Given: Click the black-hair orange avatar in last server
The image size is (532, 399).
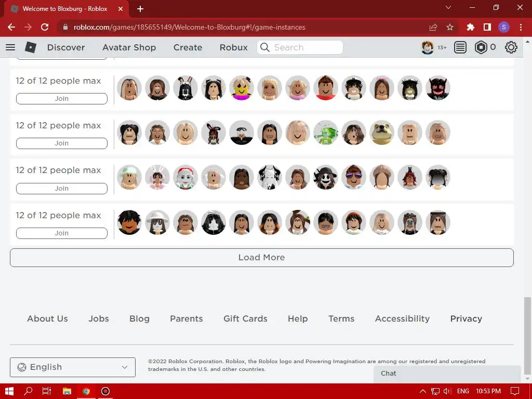Looking at the screenshot, I should [x=129, y=222].
